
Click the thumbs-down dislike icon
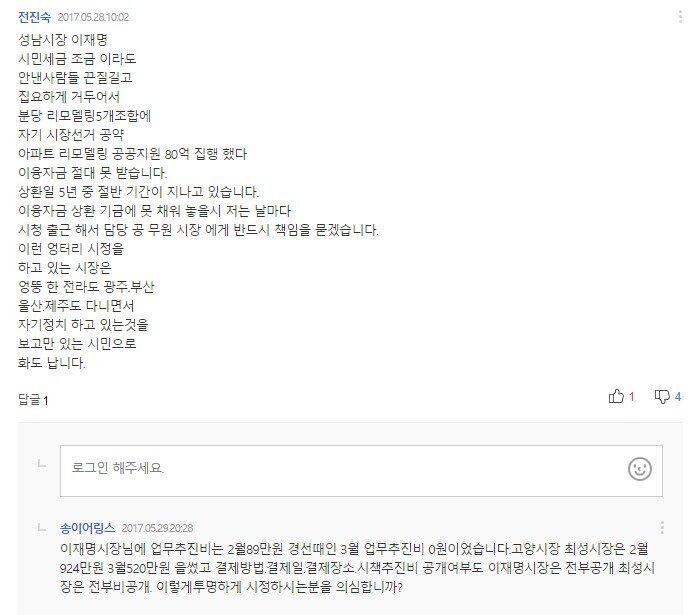point(662,397)
